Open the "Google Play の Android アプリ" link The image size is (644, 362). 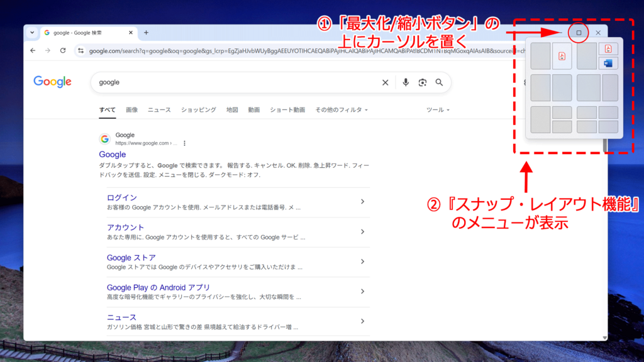[x=158, y=288]
